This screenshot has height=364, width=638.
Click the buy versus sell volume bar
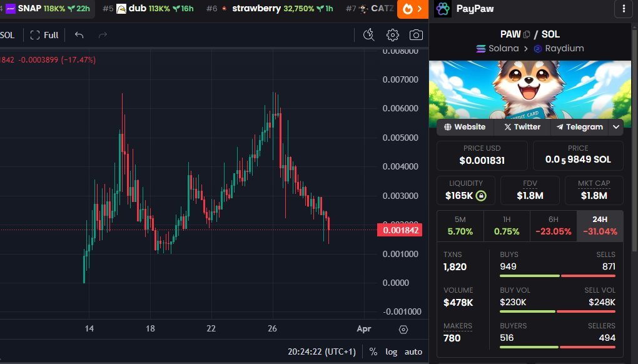pyautogui.click(x=557, y=311)
